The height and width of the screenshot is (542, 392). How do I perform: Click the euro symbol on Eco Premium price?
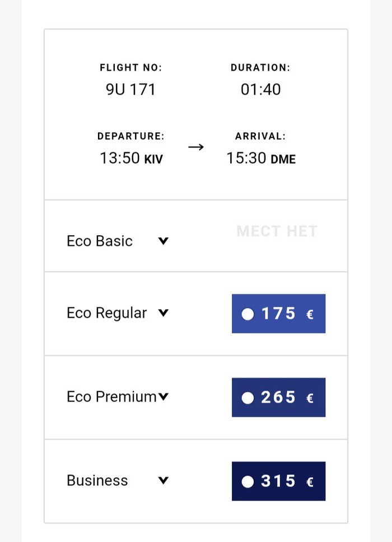310,399
